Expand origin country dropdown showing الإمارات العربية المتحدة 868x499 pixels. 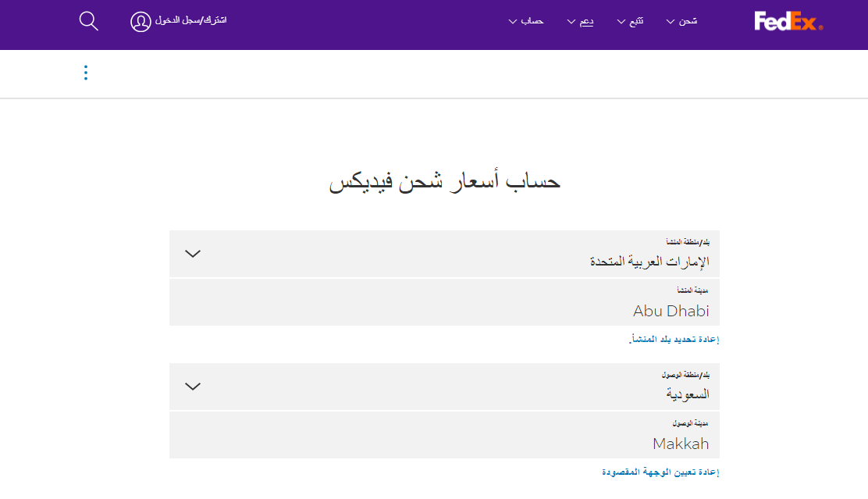pyautogui.click(x=444, y=254)
